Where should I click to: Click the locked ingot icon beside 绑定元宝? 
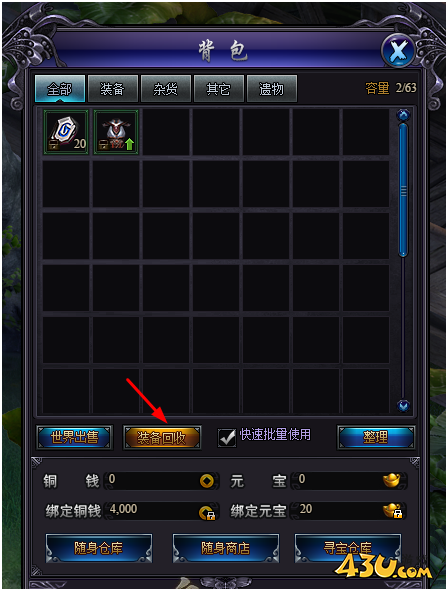click(x=392, y=511)
